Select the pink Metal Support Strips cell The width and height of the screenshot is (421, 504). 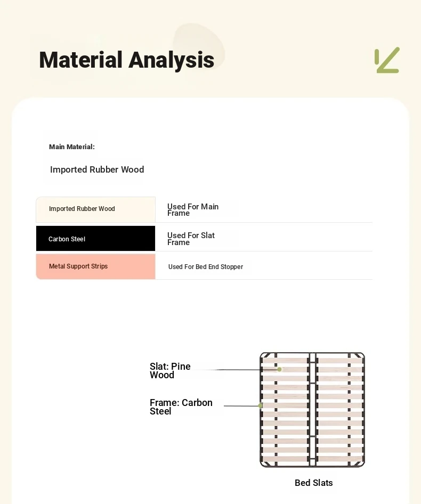(x=95, y=266)
